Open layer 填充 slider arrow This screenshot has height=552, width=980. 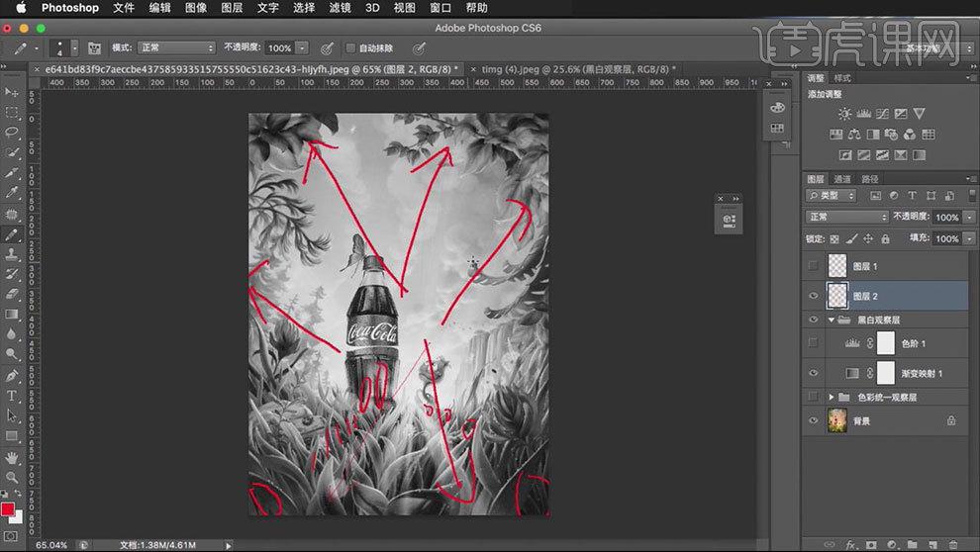pos(969,238)
